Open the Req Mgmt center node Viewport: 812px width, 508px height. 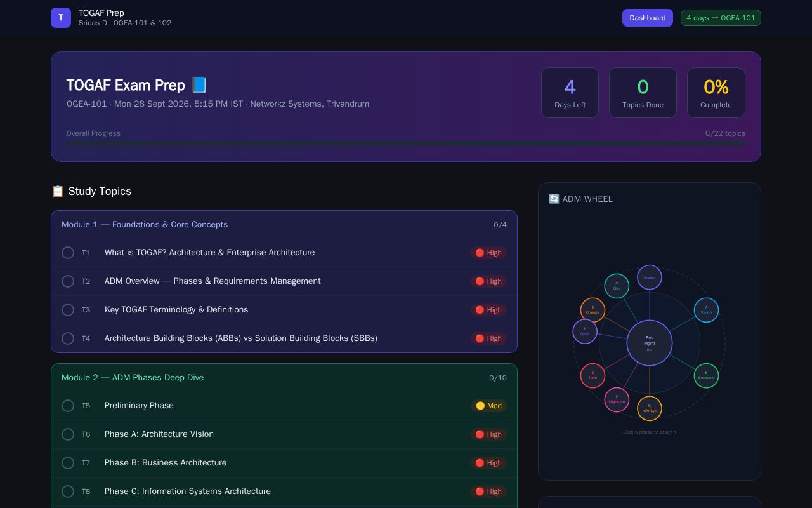point(650,343)
